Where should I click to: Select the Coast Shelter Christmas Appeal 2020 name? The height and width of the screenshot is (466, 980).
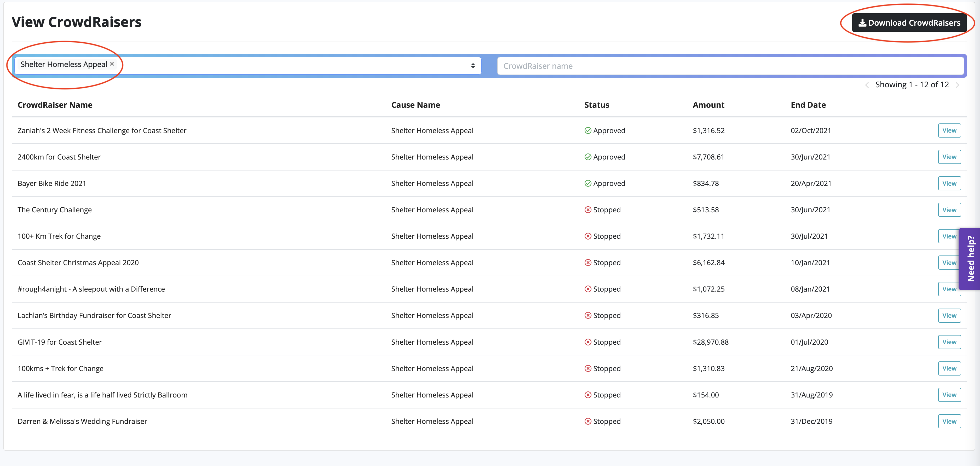coord(78,263)
